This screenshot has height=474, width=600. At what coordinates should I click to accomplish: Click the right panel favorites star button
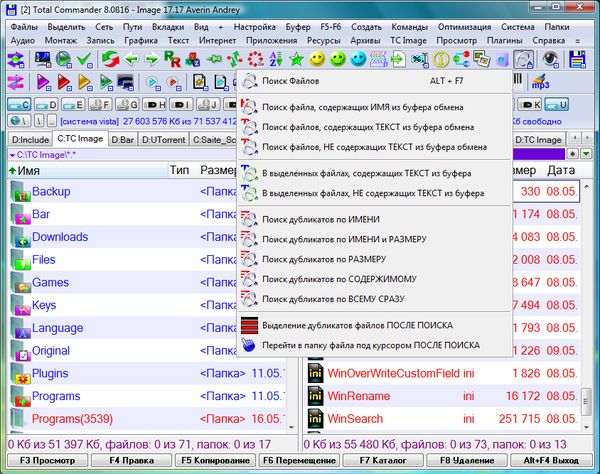point(572,154)
